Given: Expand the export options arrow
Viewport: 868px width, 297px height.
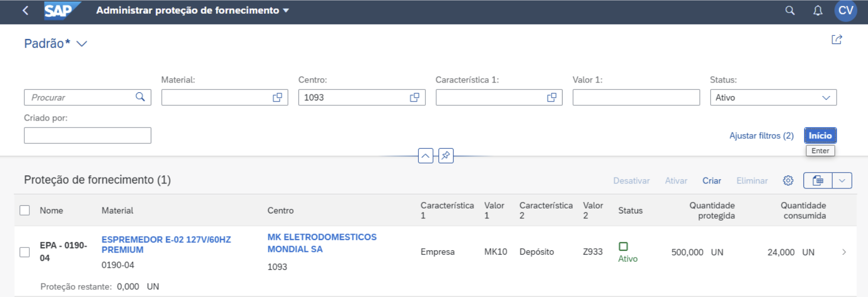Looking at the screenshot, I should tap(842, 180).
